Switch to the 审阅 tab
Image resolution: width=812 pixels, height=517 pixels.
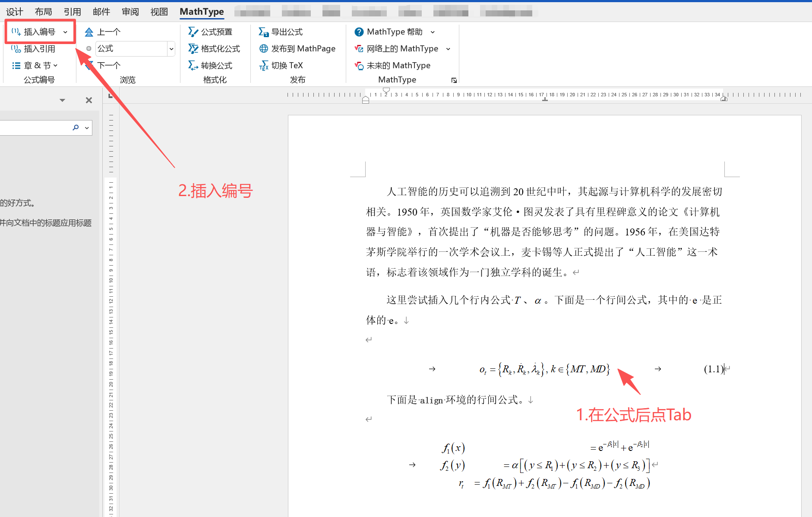130,12
